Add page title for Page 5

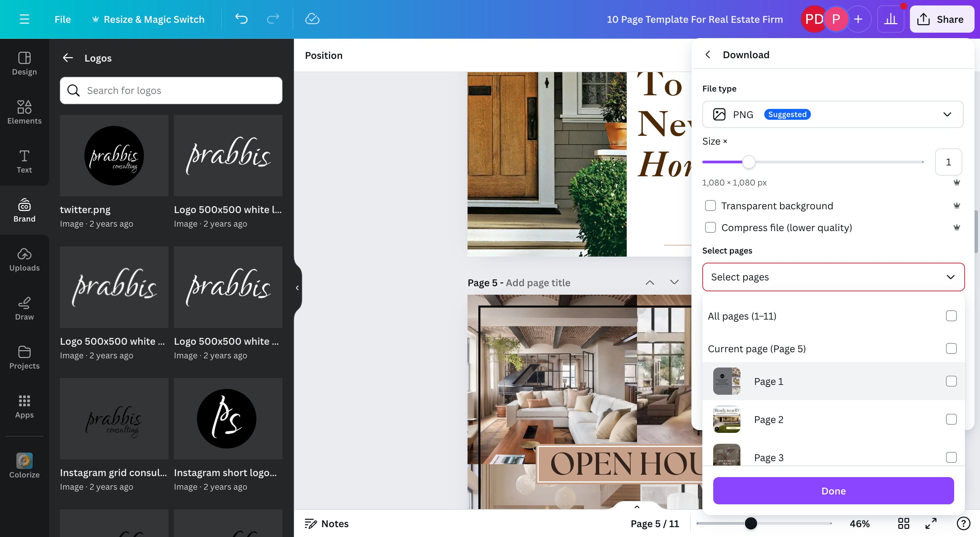(538, 282)
